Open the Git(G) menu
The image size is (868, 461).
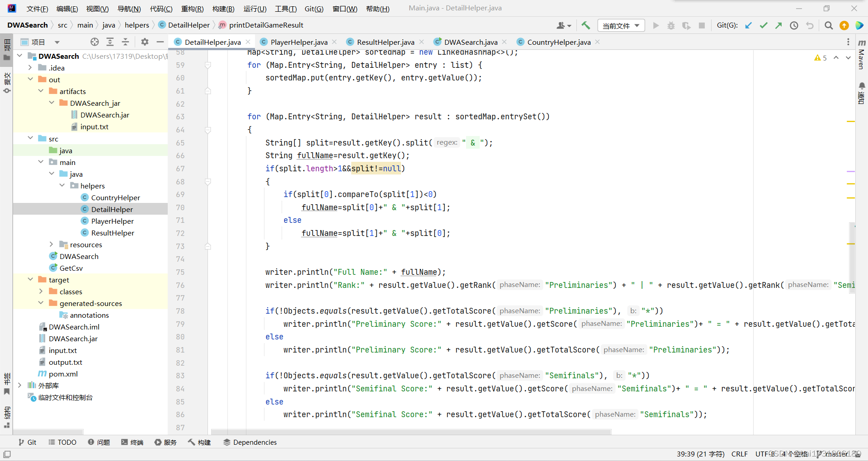pyautogui.click(x=314, y=9)
